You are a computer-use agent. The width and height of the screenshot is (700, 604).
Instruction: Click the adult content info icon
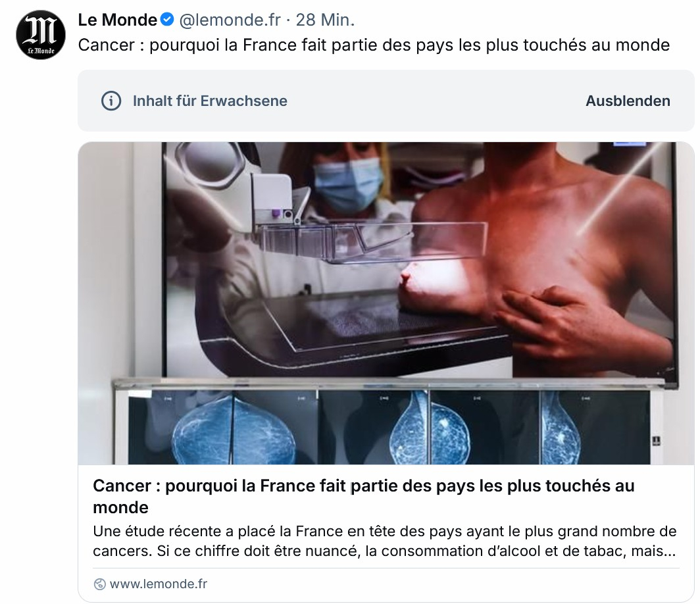point(111,101)
